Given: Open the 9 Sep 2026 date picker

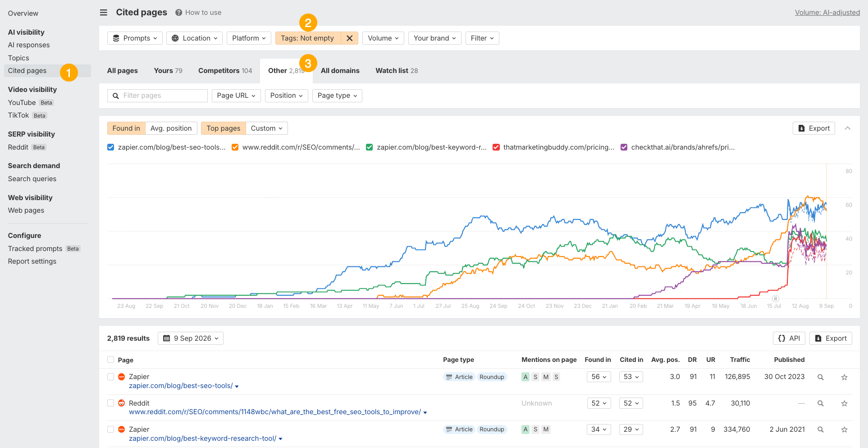Looking at the screenshot, I should (191, 338).
